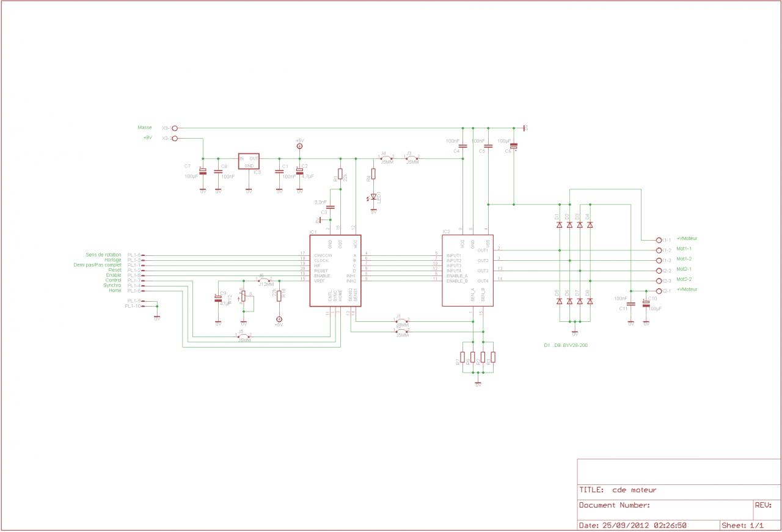Select diode D3
Image resolution: width=782 pixels, height=532 pixels.
tap(580, 225)
